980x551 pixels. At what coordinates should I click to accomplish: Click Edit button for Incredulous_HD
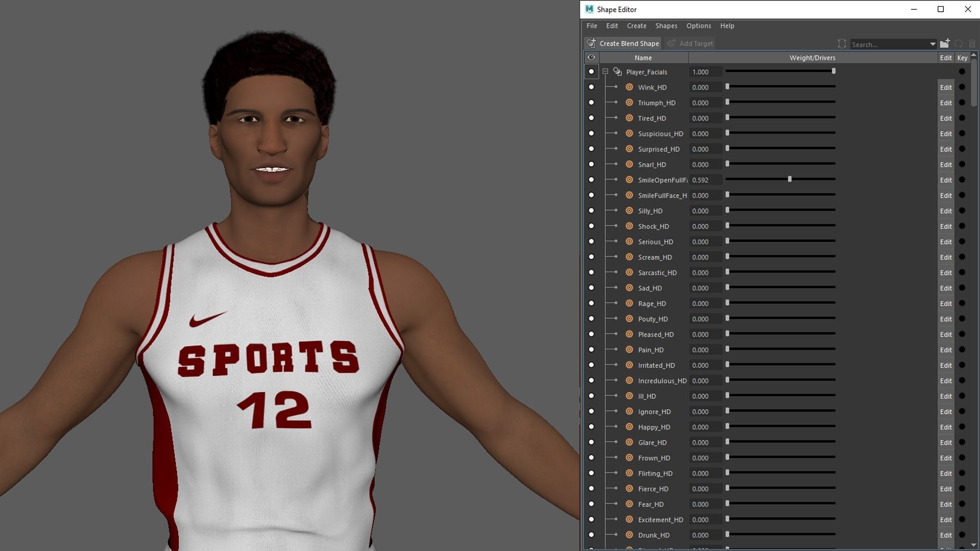tap(945, 381)
